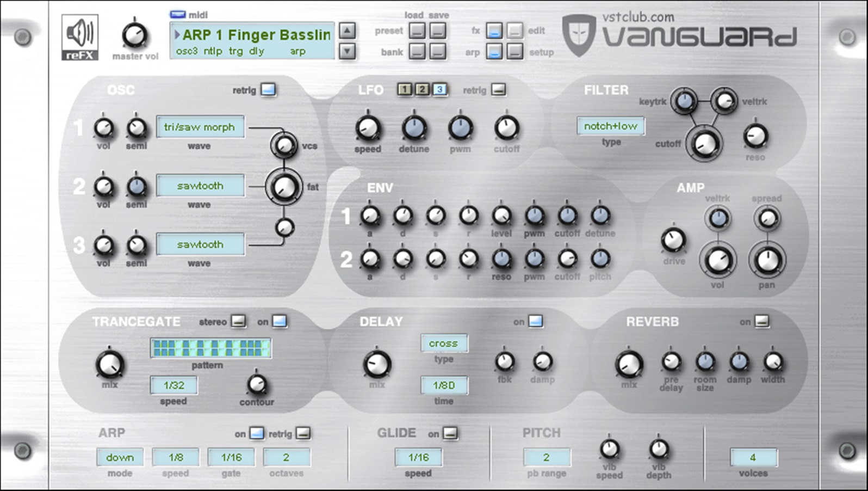Click preset down arrow button
This screenshot has height=491, width=868.
coord(347,52)
